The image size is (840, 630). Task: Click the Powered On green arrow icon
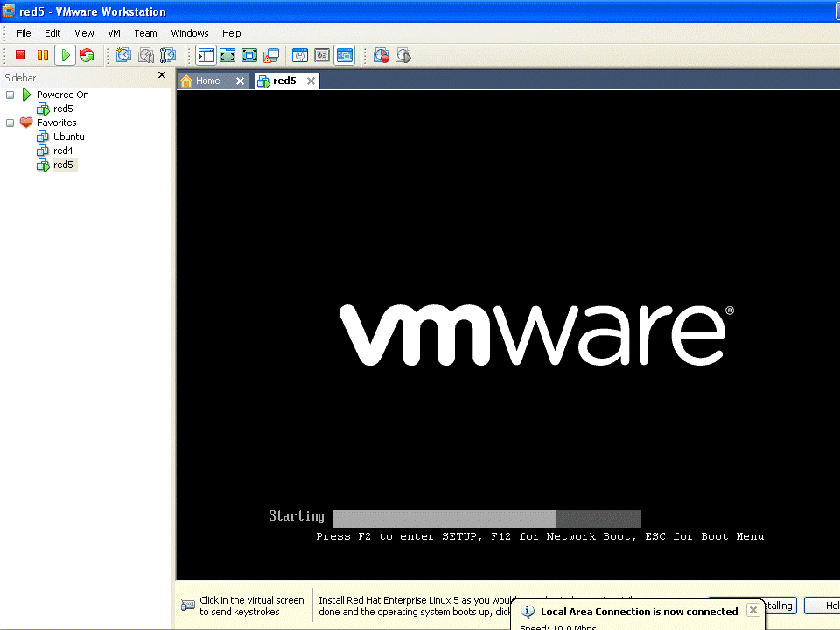[26, 94]
